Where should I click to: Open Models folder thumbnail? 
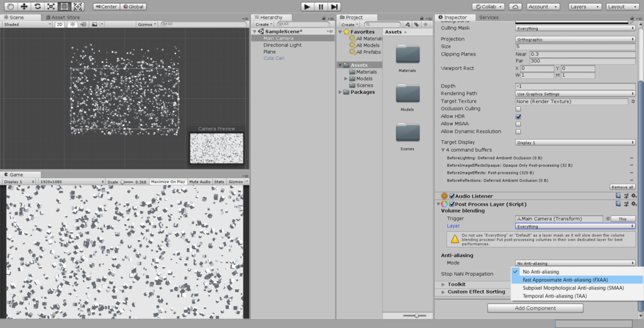408,93
